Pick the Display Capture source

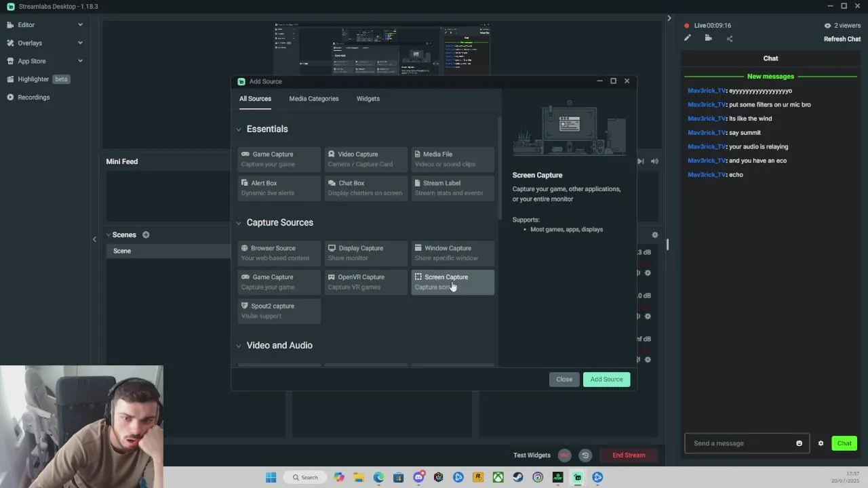pos(366,253)
